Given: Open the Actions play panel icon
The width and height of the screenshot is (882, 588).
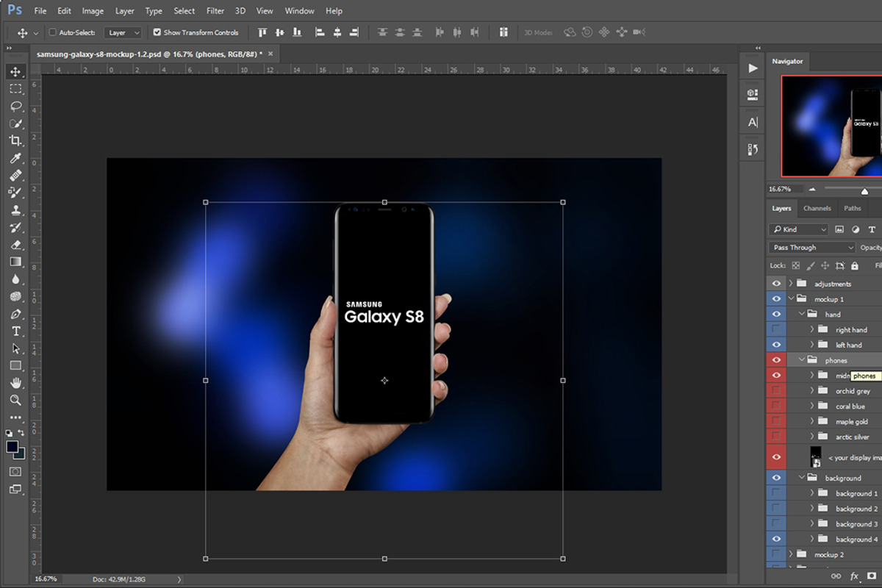Looking at the screenshot, I should click(x=753, y=68).
